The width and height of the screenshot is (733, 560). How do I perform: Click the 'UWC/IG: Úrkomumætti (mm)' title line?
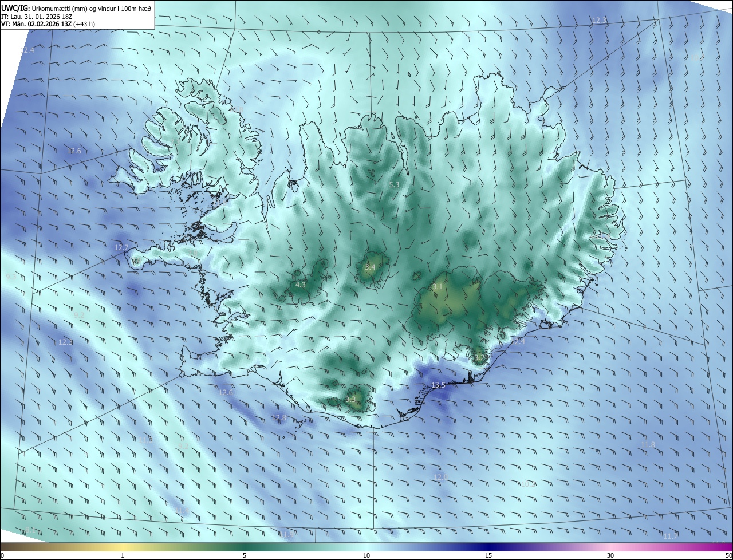coord(76,8)
